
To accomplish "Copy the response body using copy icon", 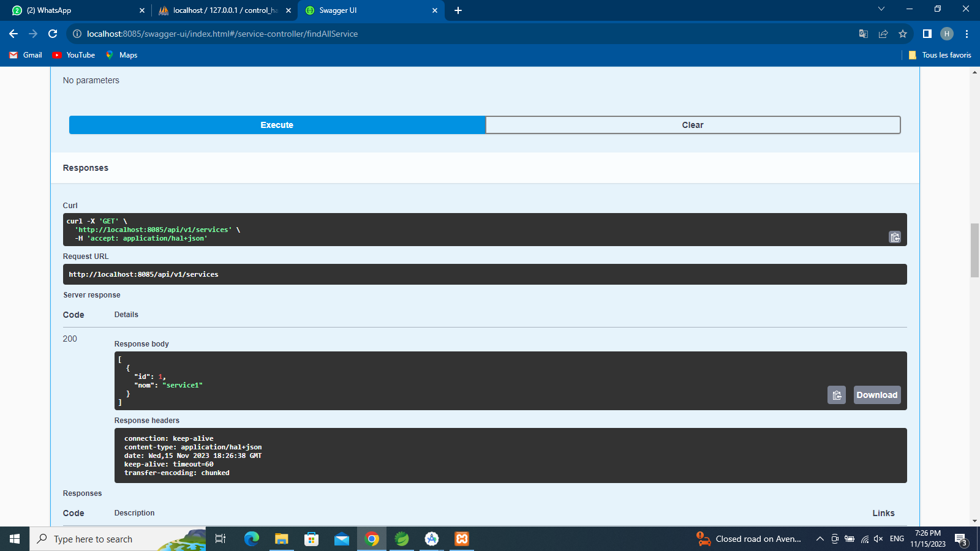I will click(x=837, y=395).
